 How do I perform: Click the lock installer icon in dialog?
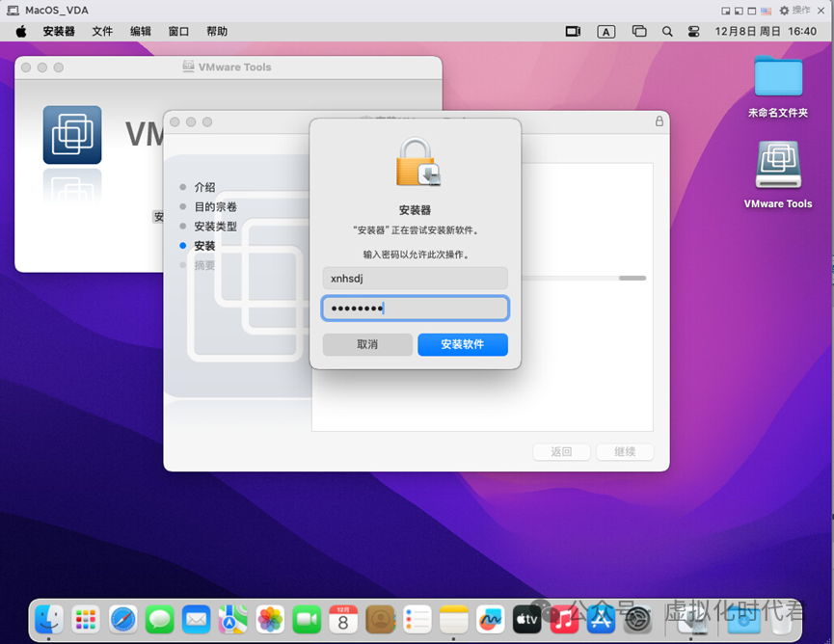point(417,162)
